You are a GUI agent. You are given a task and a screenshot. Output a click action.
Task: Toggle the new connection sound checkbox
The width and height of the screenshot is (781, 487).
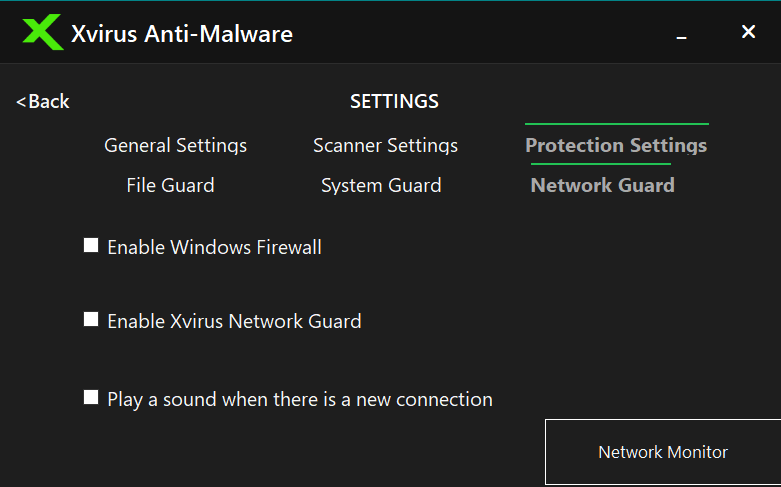[91, 397]
